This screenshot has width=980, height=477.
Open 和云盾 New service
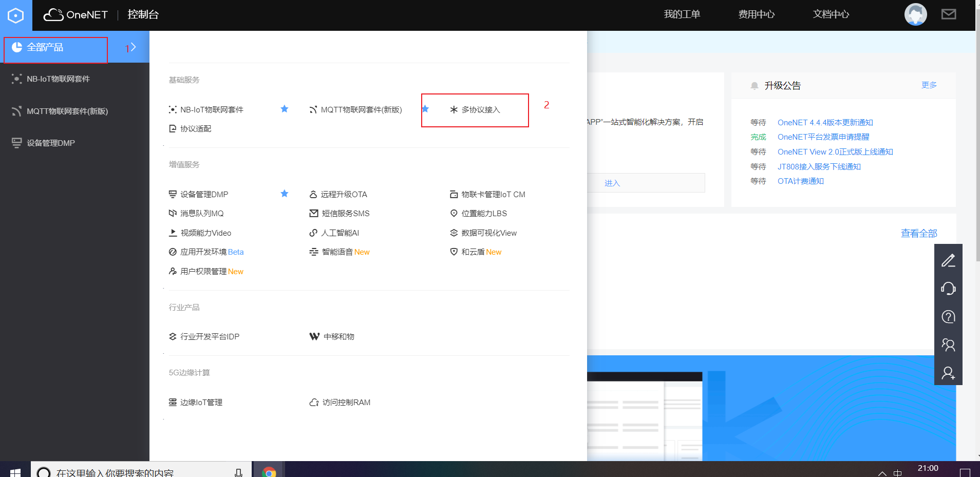tap(481, 252)
